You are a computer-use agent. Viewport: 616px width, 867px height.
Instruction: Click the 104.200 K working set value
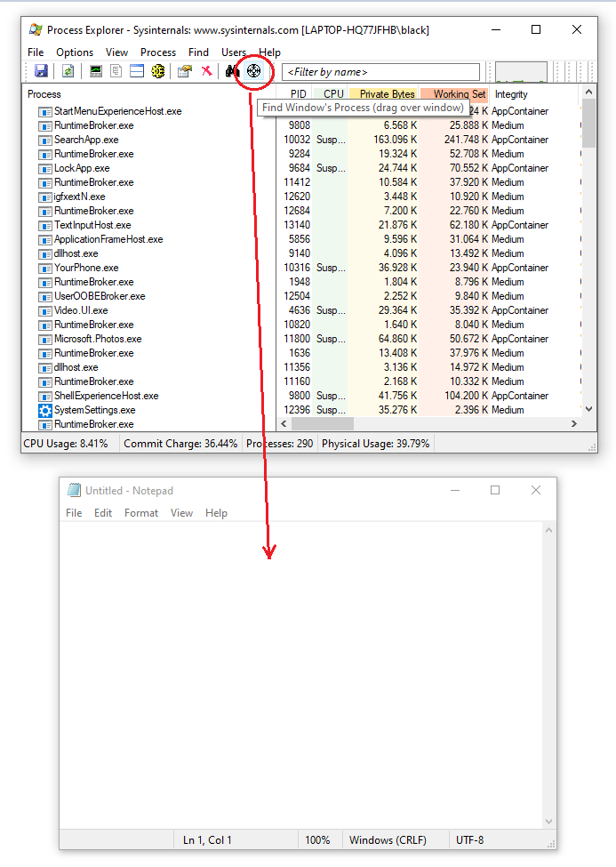click(466, 396)
